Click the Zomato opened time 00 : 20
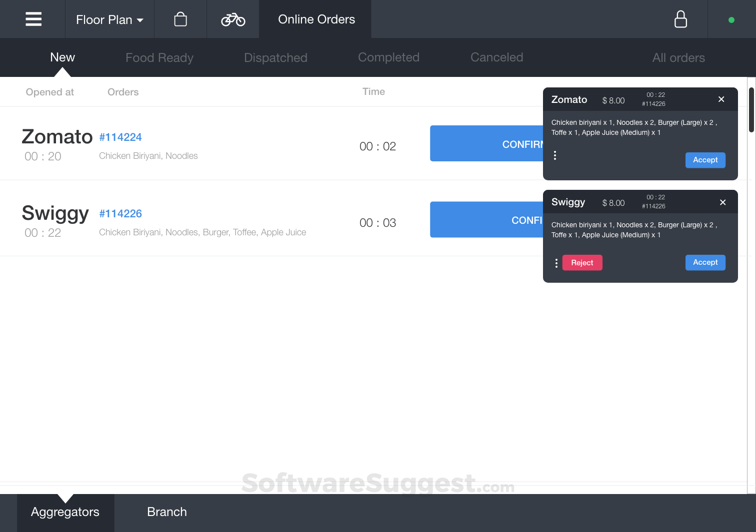 pyautogui.click(x=43, y=156)
